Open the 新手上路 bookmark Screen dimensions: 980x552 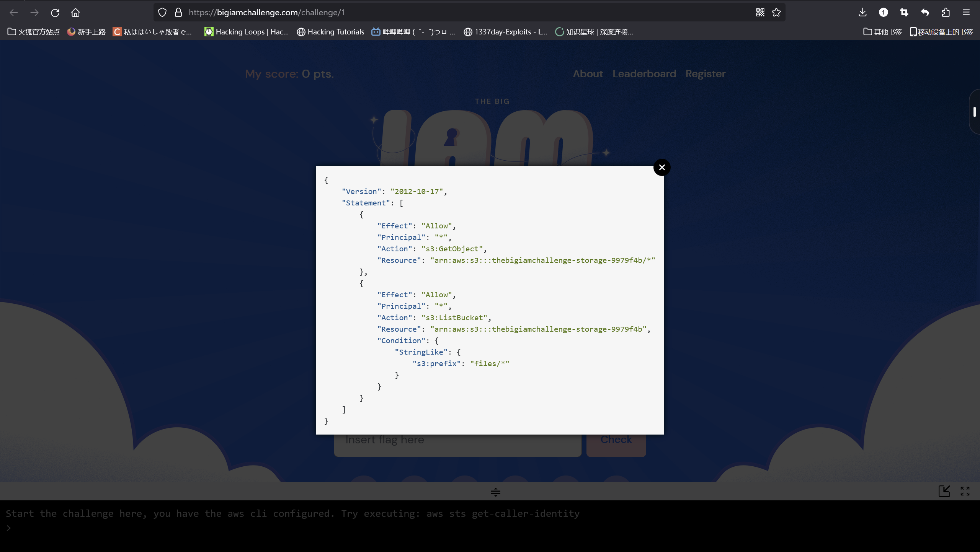(87, 32)
